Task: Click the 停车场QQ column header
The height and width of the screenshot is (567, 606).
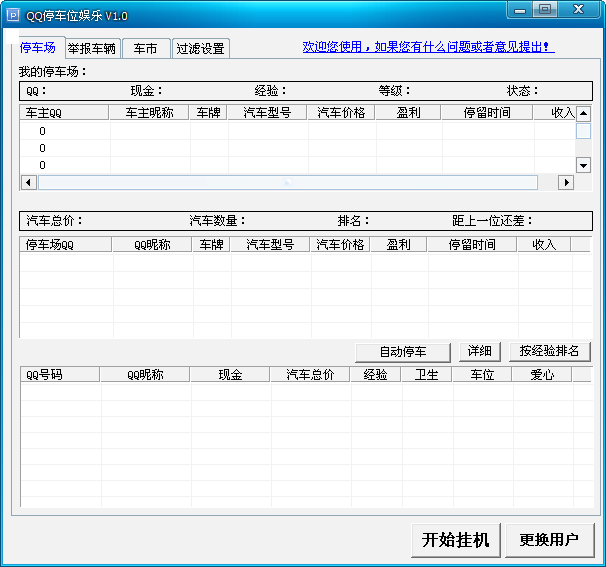Action: (x=66, y=244)
